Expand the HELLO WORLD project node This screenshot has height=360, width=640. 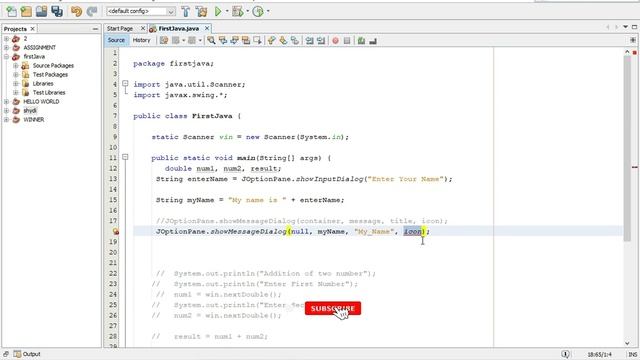[x=7, y=102]
